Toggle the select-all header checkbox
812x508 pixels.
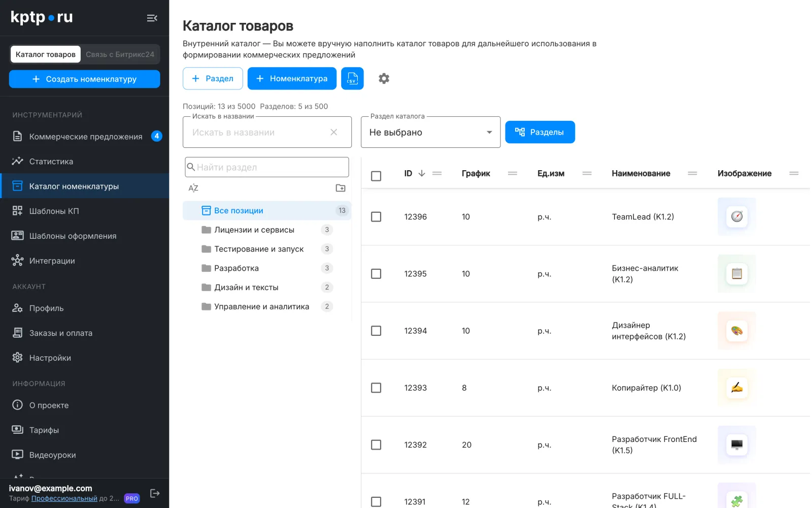(376, 176)
